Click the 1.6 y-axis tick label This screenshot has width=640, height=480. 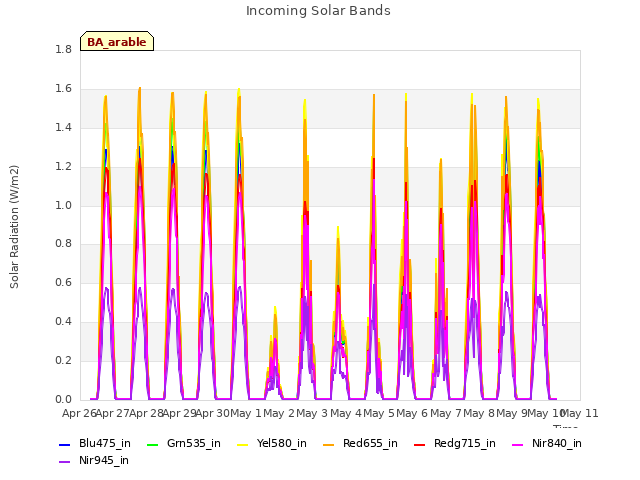pos(63,89)
